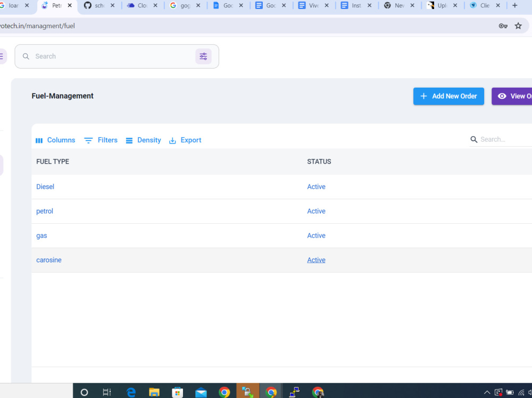Sort by the STATUS column header

[x=319, y=162]
